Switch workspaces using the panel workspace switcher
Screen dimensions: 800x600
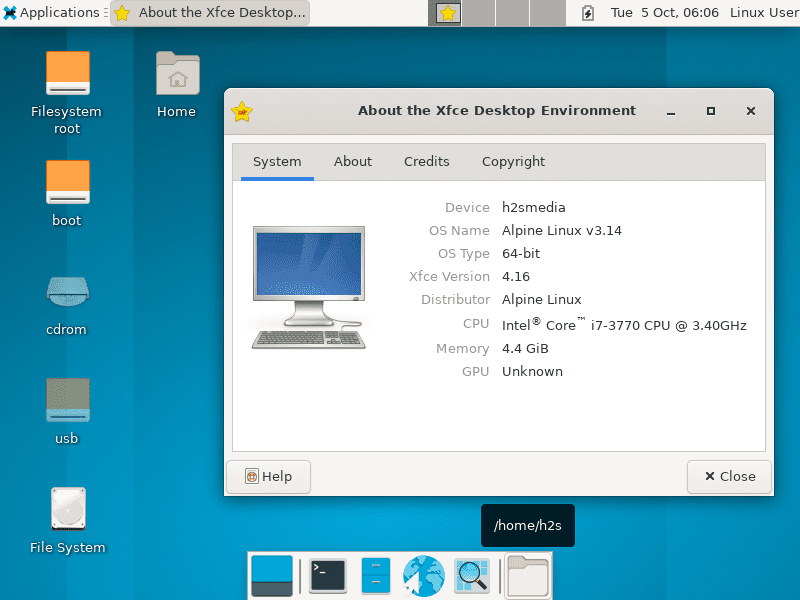pos(480,13)
